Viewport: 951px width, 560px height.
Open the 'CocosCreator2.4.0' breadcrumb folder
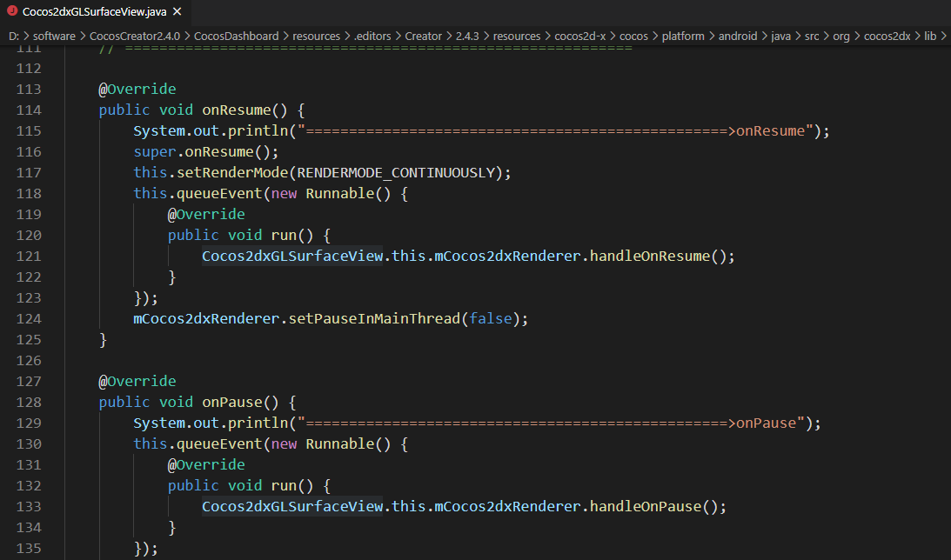(x=135, y=37)
